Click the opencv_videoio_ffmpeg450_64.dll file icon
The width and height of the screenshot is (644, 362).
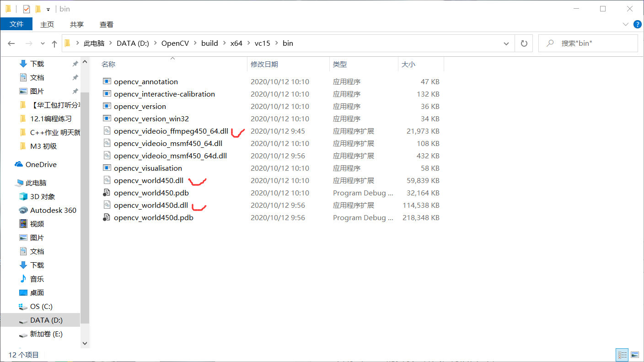pyautogui.click(x=107, y=131)
